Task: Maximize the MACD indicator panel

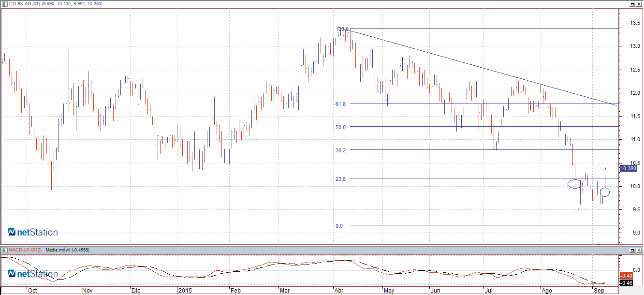Action: point(632,250)
